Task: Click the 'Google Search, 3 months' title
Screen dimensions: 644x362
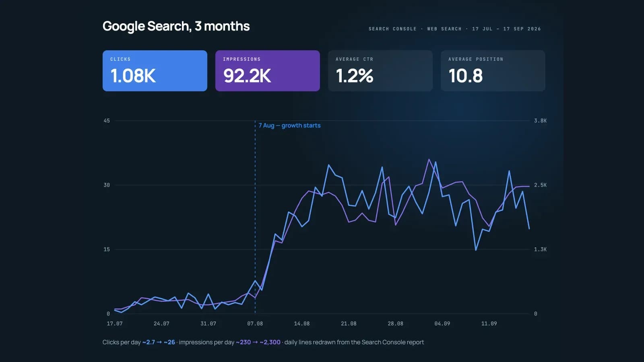Action: [x=176, y=26]
